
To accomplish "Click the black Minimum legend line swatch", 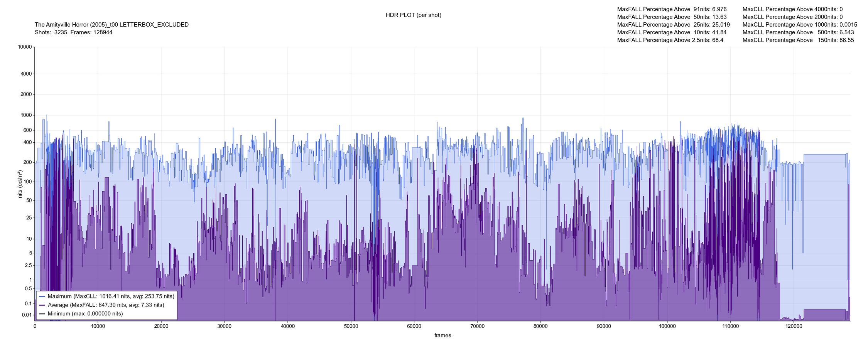I will pos(42,314).
